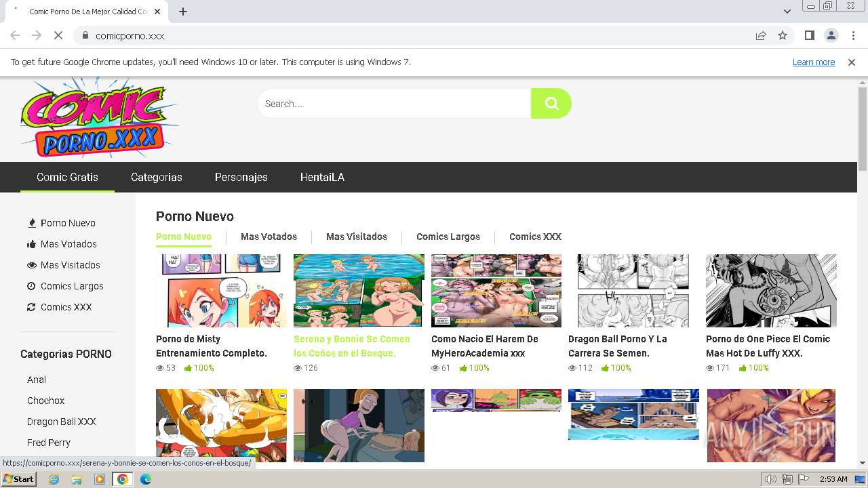Click into the Search text field
Screen dimensions: 868x488
pyautogui.click(x=394, y=104)
